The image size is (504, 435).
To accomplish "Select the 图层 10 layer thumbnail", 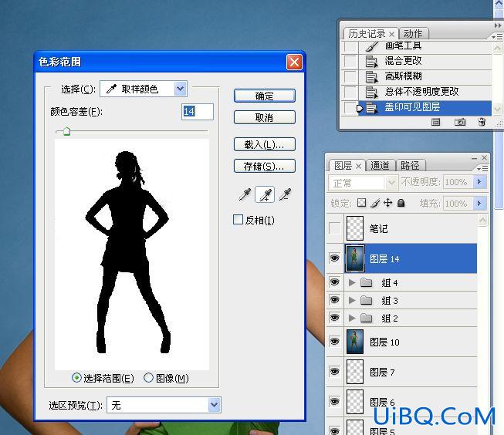I will 355,342.
